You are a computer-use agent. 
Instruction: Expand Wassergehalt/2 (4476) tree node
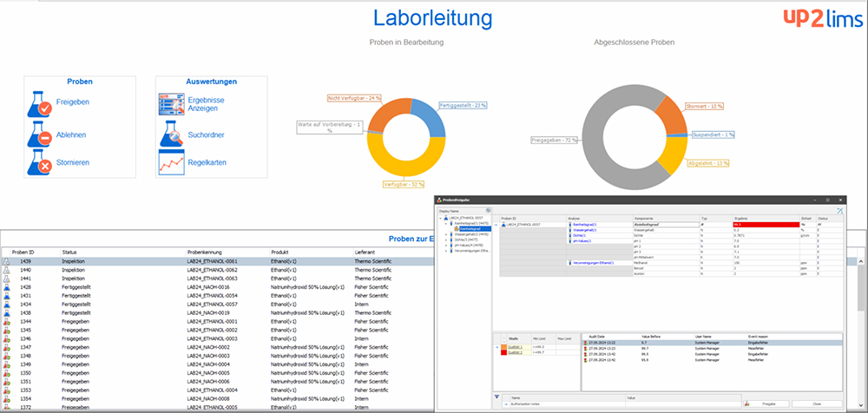click(445, 234)
